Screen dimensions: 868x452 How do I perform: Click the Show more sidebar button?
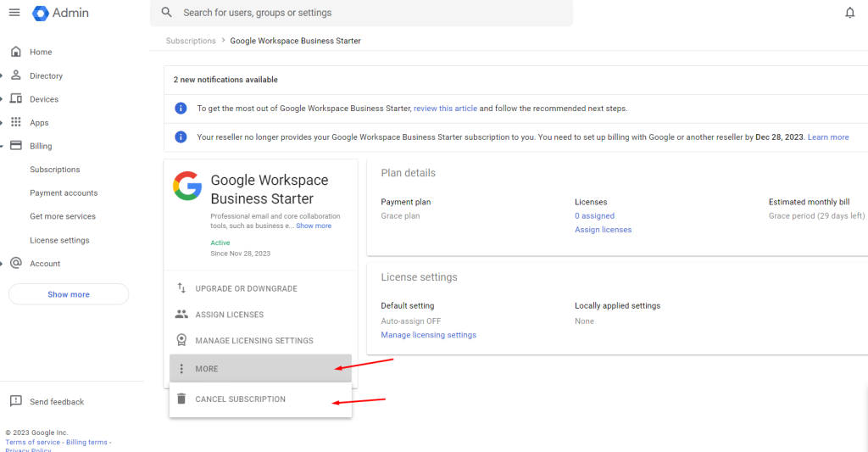pyautogui.click(x=69, y=294)
